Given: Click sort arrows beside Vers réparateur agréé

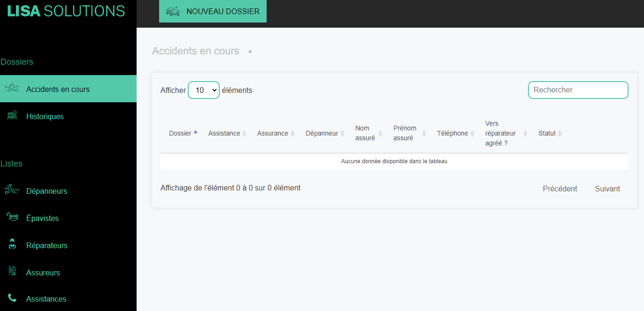Looking at the screenshot, I should [x=525, y=134].
